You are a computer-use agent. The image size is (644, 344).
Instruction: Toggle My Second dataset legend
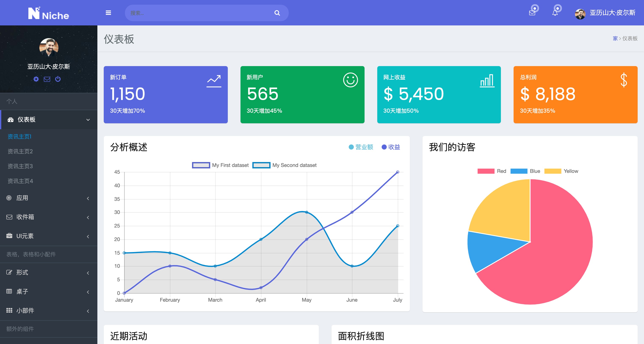point(285,165)
